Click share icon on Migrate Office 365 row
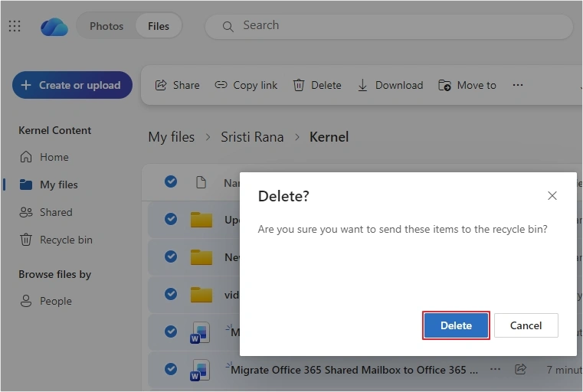This screenshot has height=392, width=583. pyautogui.click(x=520, y=369)
